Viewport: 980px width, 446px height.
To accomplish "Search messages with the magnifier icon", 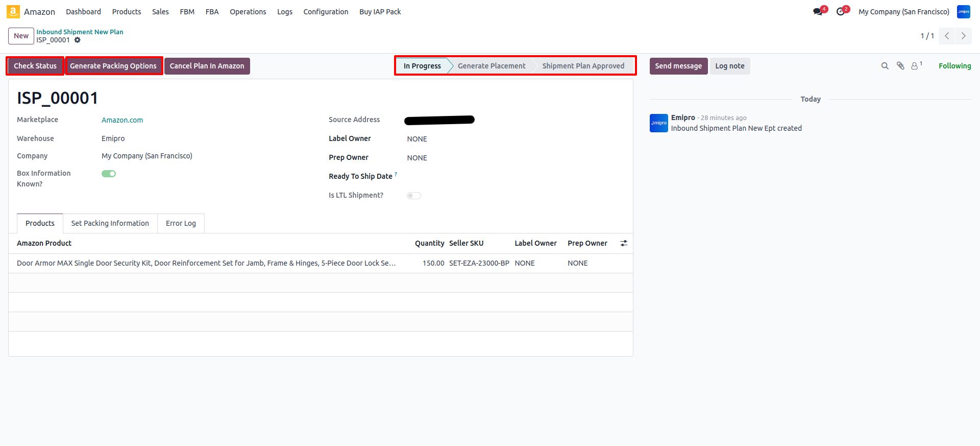I will point(885,66).
